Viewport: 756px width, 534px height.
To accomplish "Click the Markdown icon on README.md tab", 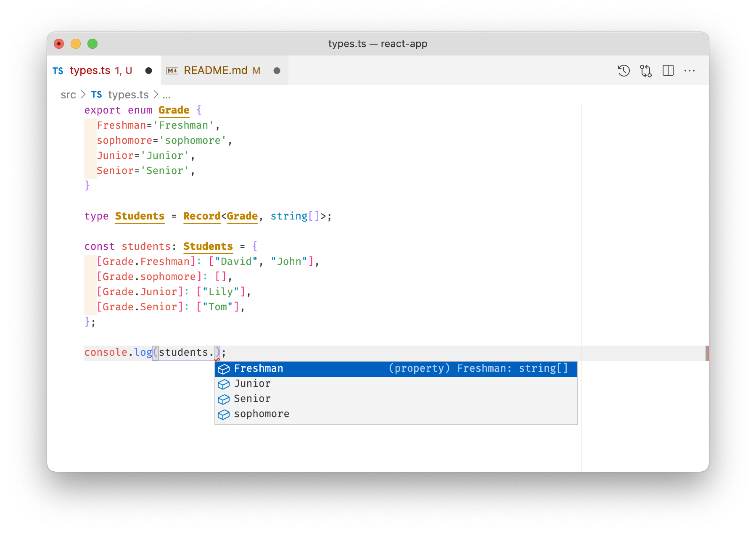I will tap(172, 71).
